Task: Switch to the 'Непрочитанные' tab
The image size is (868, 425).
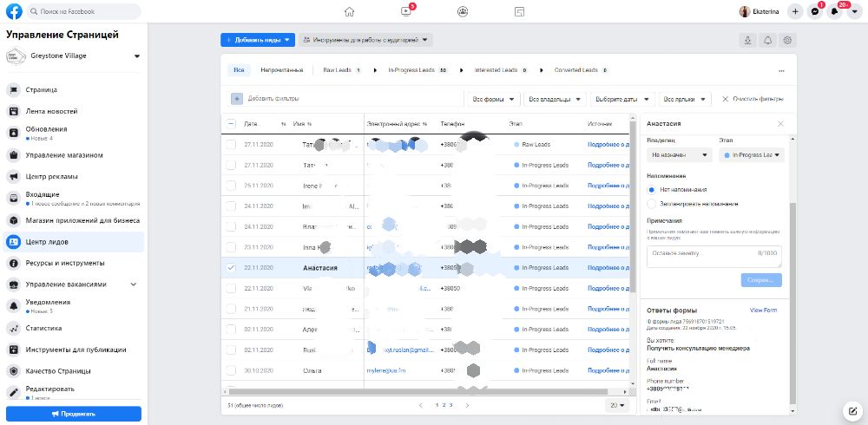Action: point(281,69)
